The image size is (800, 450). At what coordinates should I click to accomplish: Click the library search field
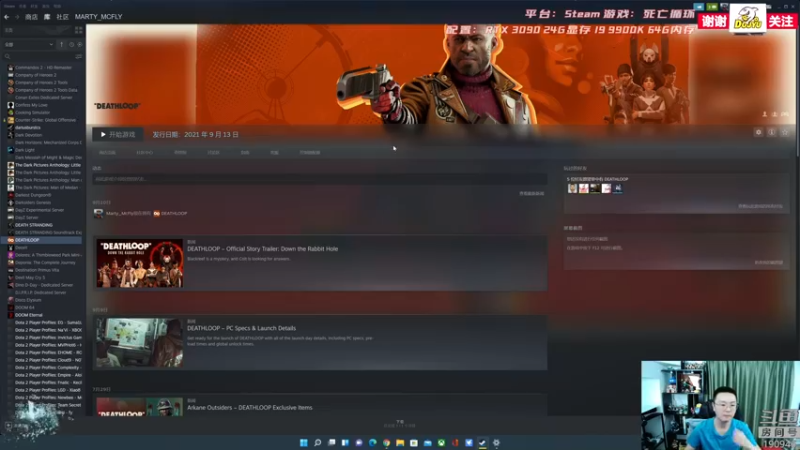click(39, 56)
